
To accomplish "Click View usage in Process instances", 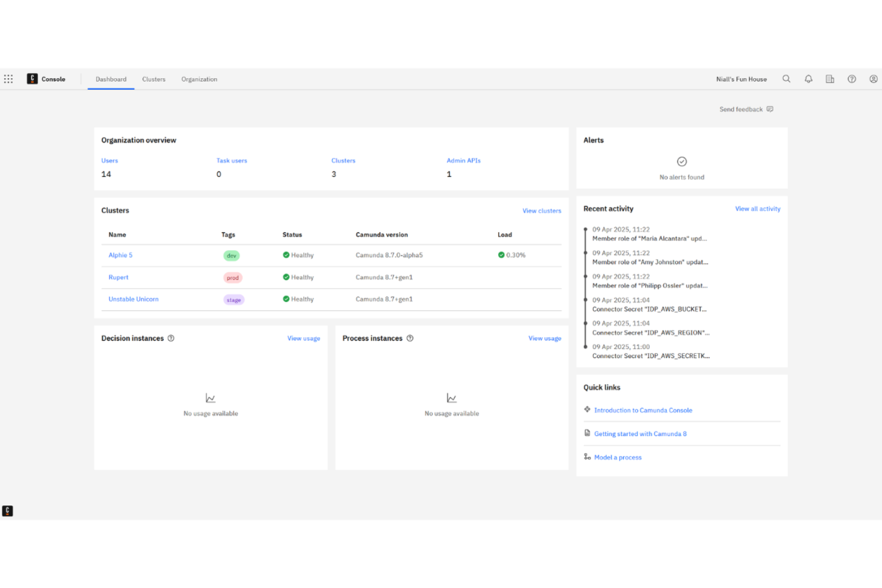I will point(545,338).
